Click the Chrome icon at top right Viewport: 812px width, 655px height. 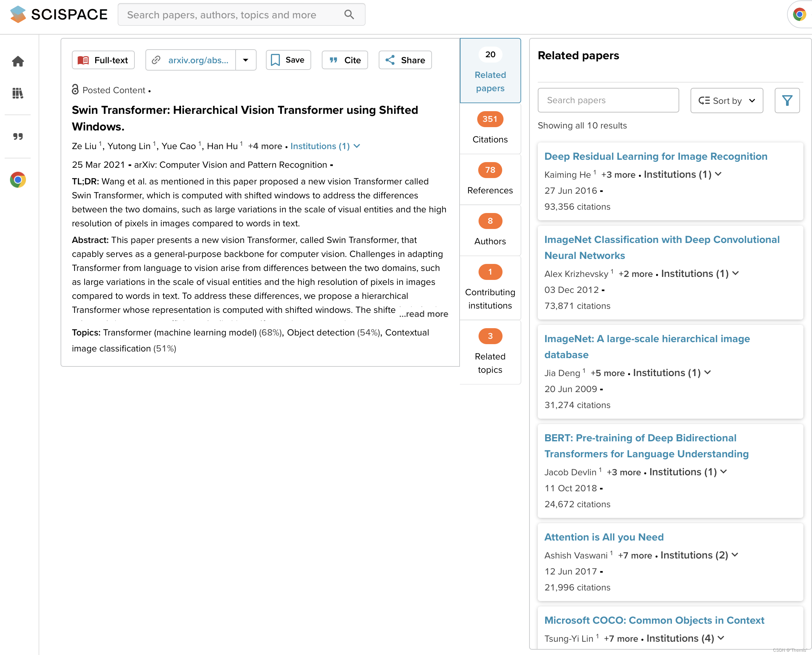click(799, 15)
